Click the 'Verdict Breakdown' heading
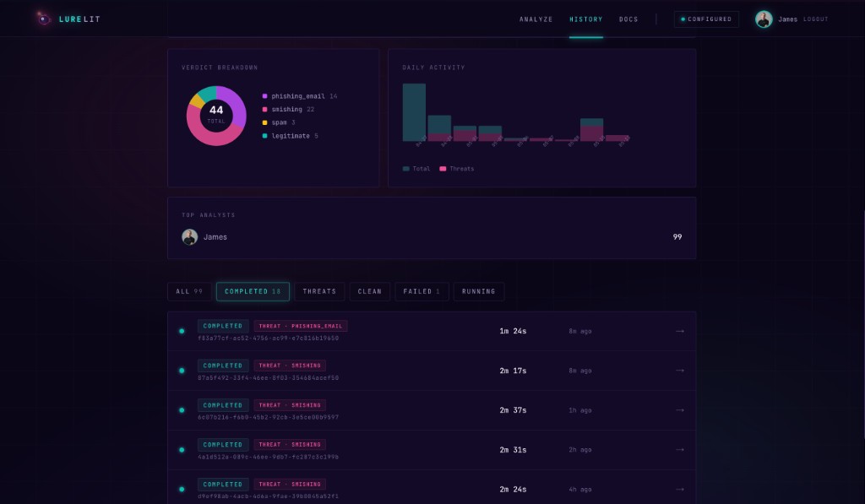 click(220, 68)
